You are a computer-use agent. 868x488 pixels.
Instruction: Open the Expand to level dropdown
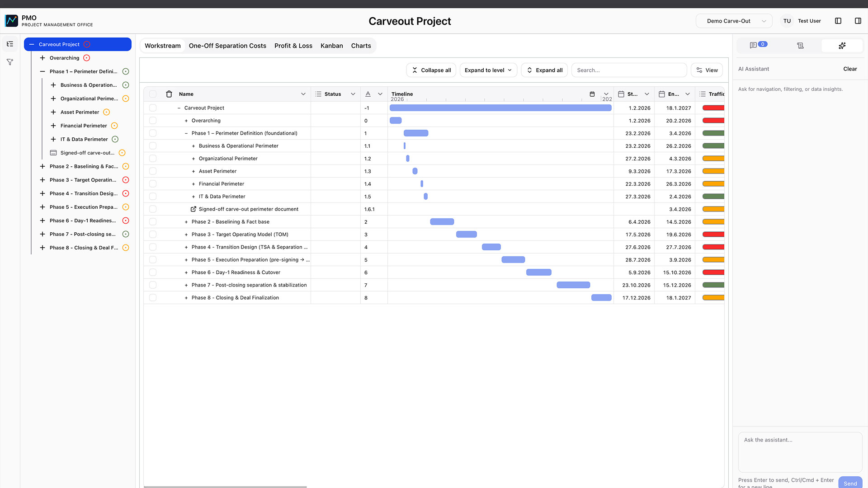pyautogui.click(x=488, y=70)
